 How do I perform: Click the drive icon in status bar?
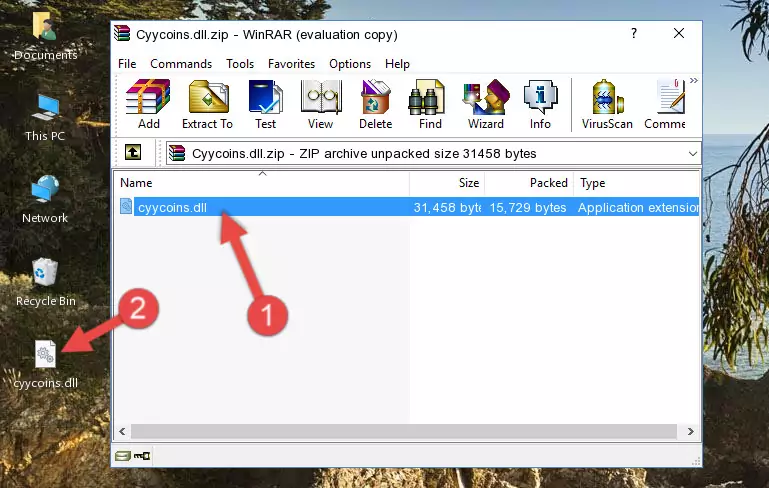pyautogui.click(x=123, y=456)
